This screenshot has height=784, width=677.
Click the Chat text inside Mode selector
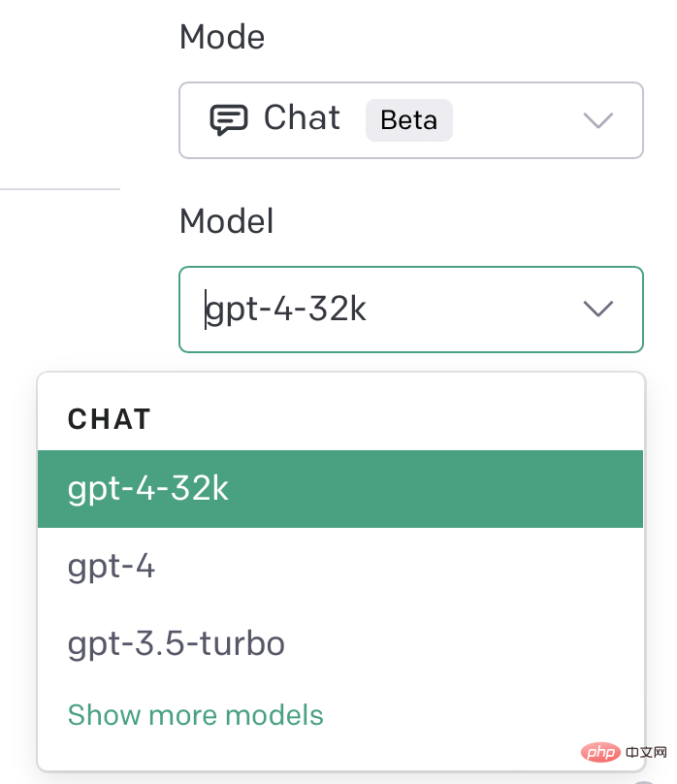pos(302,118)
